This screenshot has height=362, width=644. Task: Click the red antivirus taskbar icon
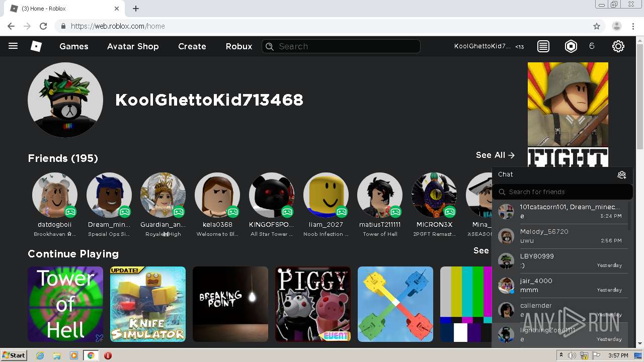pyautogui.click(x=108, y=355)
